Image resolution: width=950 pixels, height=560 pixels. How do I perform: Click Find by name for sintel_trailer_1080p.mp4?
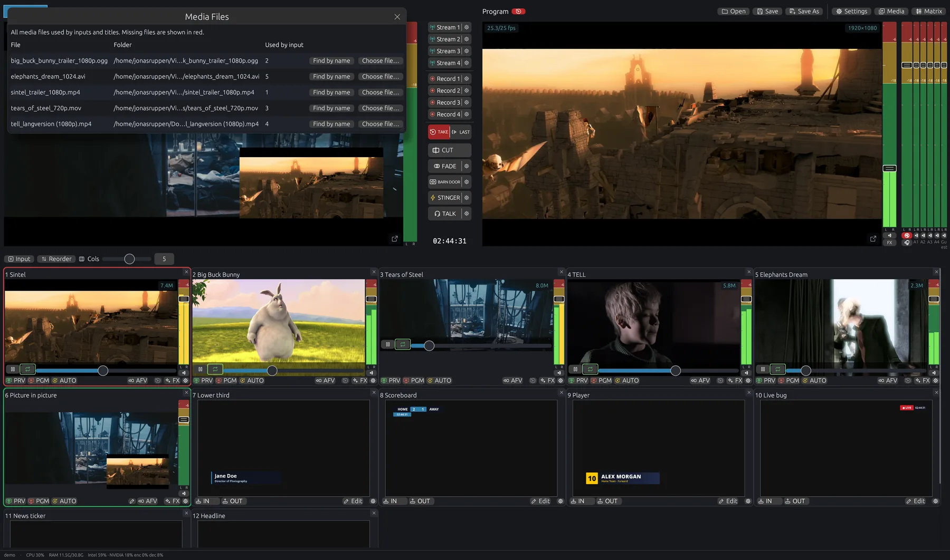pyautogui.click(x=331, y=92)
